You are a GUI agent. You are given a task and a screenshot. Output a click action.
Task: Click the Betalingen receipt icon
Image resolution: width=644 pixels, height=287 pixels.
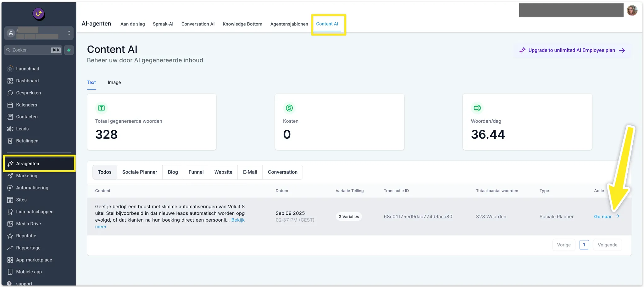pos(10,141)
